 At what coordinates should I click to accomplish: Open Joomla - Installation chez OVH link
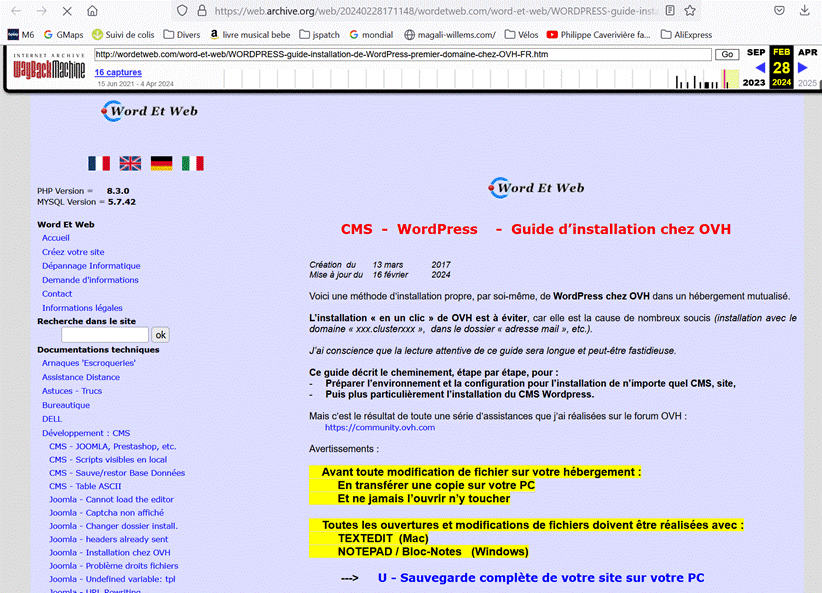tap(110, 553)
